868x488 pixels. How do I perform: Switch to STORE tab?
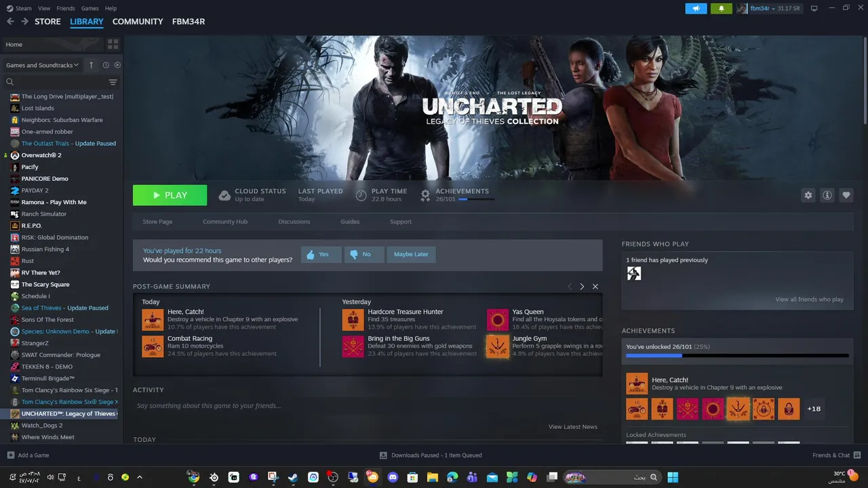tap(47, 22)
